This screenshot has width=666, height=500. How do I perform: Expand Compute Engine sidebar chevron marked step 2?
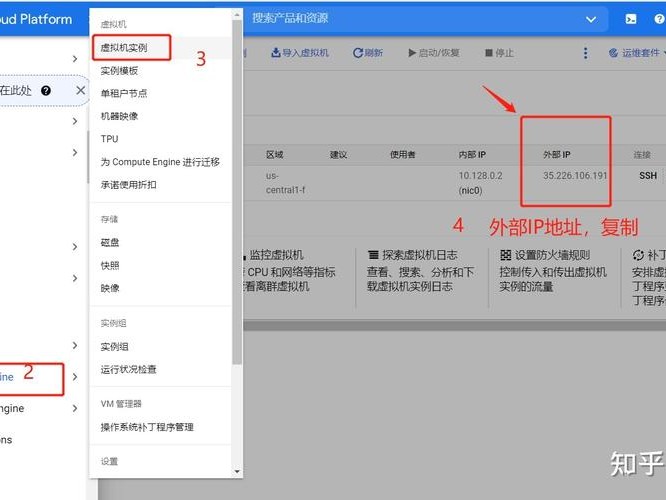75,377
